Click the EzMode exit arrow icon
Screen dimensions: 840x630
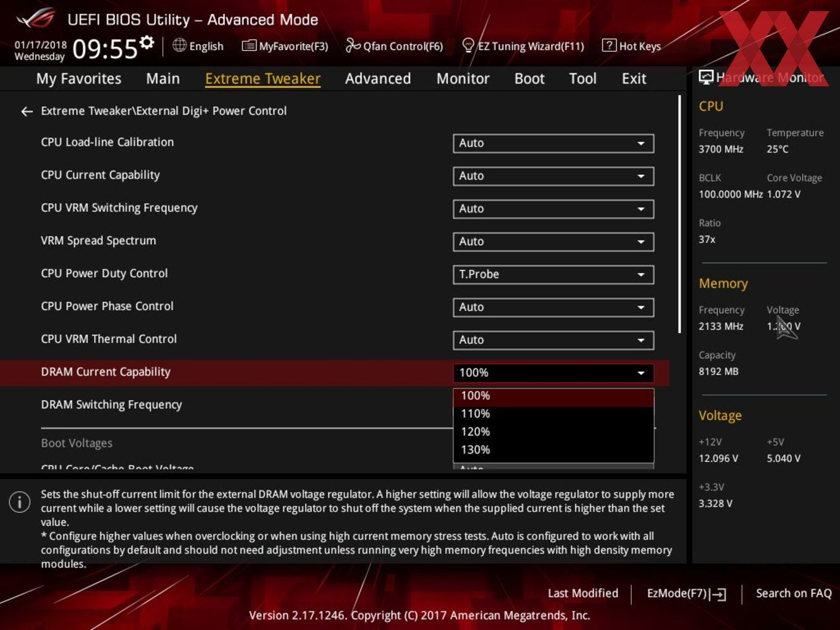tap(718, 594)
